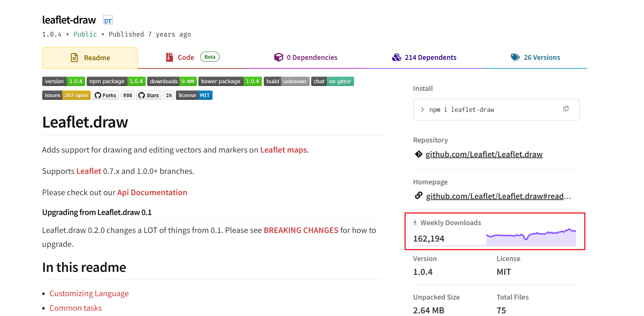Click the leaflet-draw package title
644x316 pixels.
click(x=69, y=20)
